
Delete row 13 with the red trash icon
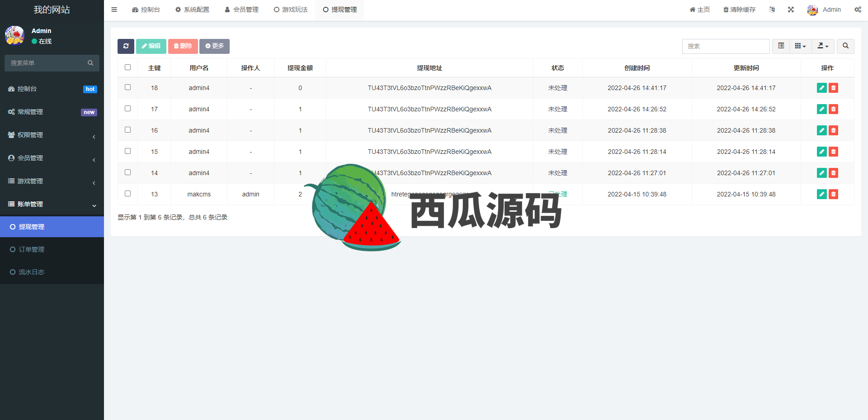pyautogui.click(x=833, y=194)
